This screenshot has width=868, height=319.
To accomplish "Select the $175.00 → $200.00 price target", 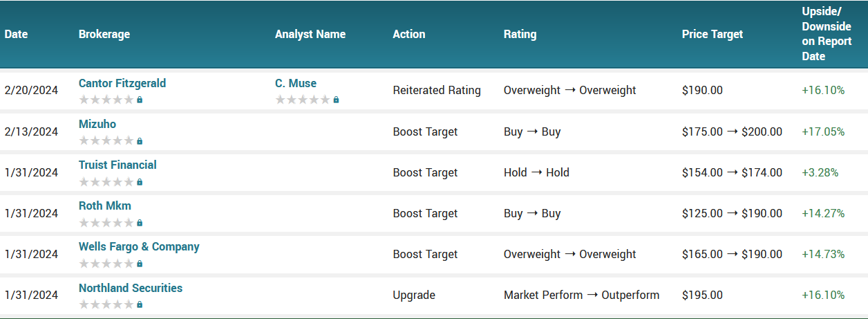I will pyautogui.click(x=733, y=131).
